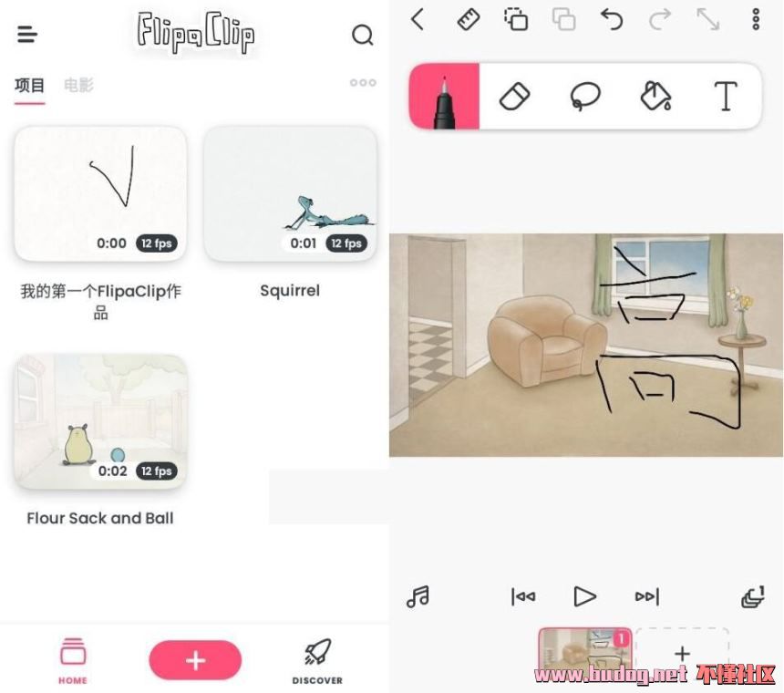Open the Squirrel project thumbnail
Image resolution: width=784 pixels, height=693 pixels.
290,193
